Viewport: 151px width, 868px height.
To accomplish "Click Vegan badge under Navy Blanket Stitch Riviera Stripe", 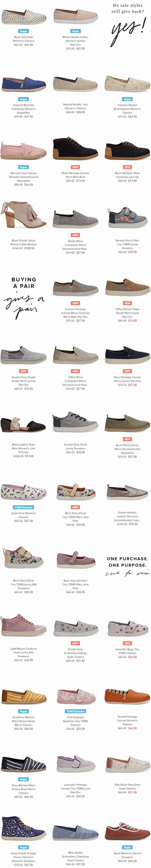I will (x=24, y=779).
